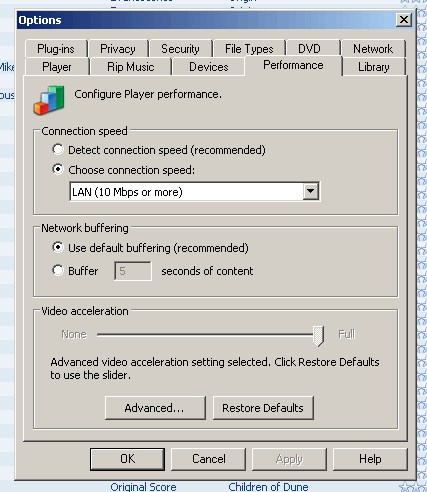Screen dimensions: 427x492
Task: Close the Options dialog with X
Action: 404,20
